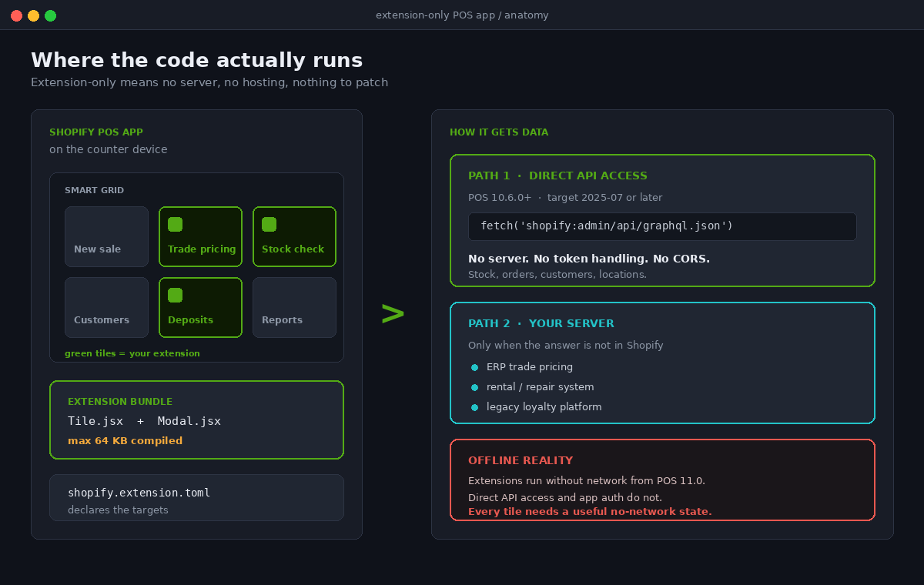This screenshot has height=585, width=924.
Task: Click 'declares the targets' text
Action: (118, 510)
